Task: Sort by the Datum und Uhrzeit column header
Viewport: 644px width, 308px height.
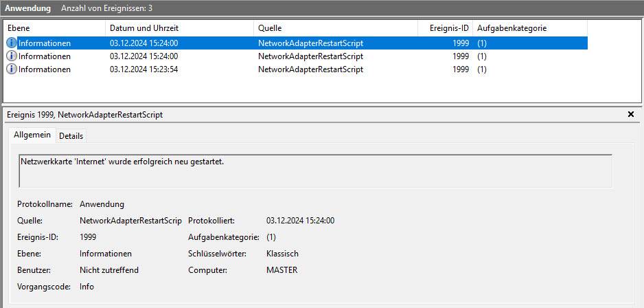Action: pos(144,28)
